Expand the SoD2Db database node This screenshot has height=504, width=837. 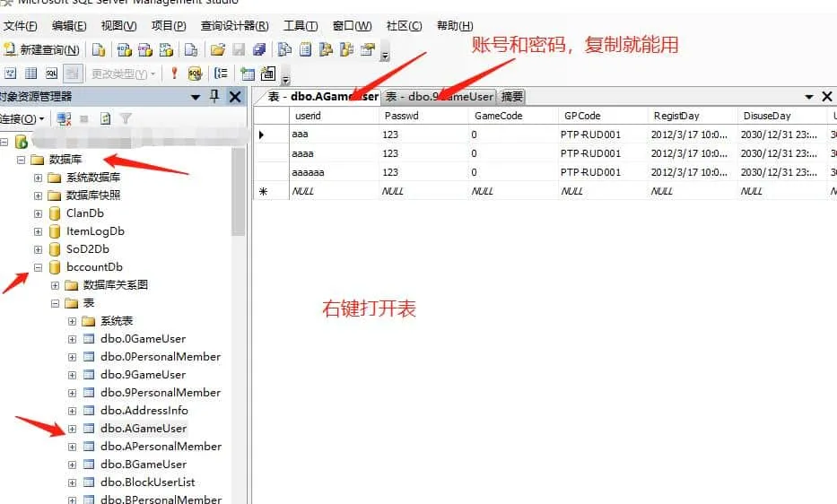click(38, 249)
